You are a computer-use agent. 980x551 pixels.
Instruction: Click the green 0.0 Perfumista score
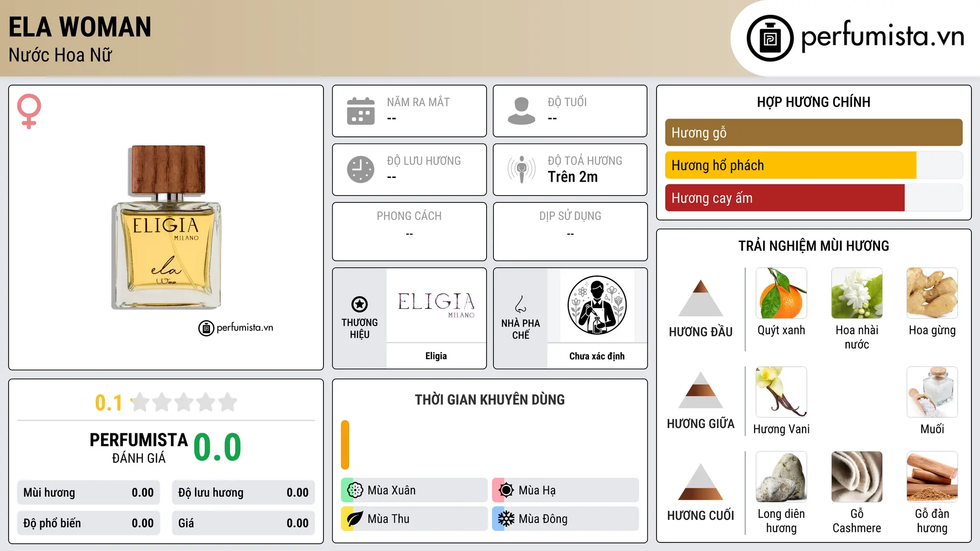pyautogui.click(x=217, y=447)
